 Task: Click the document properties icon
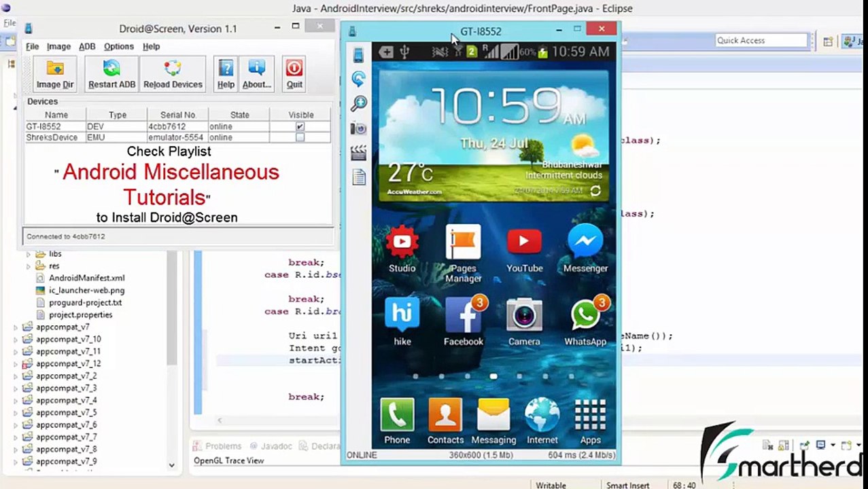(359, 177)
